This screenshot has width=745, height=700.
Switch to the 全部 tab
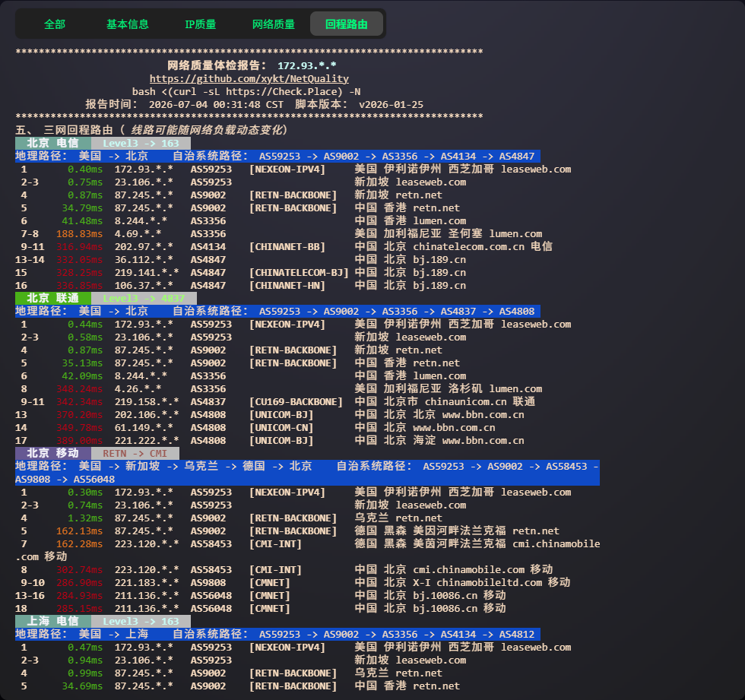(55, 24)
